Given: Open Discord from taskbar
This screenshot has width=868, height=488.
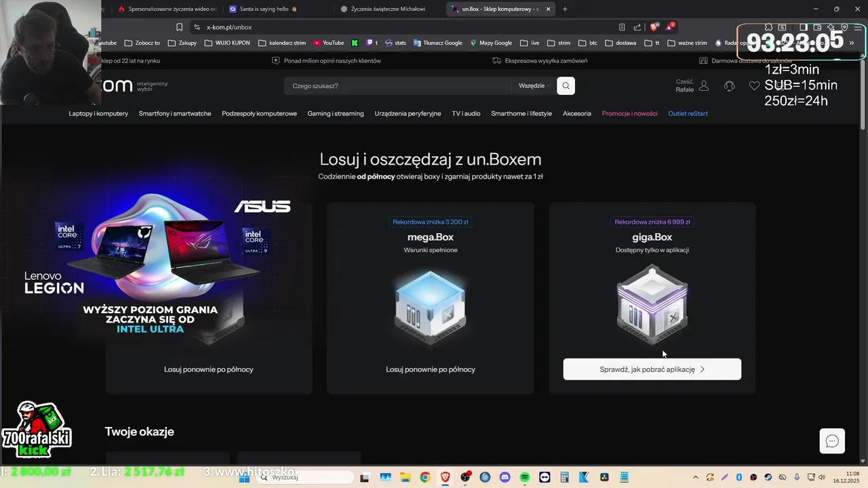Looking at the screenshot, I should 505,477.
